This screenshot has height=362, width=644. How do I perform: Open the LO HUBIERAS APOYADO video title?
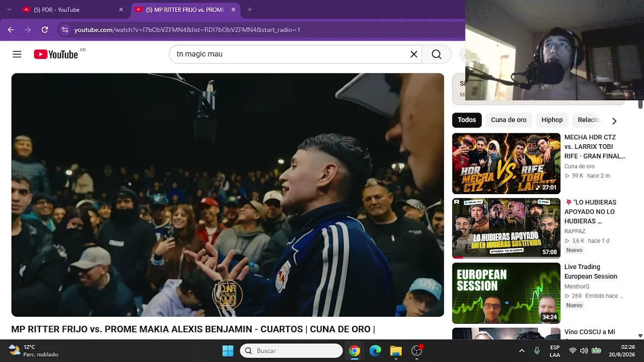[x=590, y=212]
